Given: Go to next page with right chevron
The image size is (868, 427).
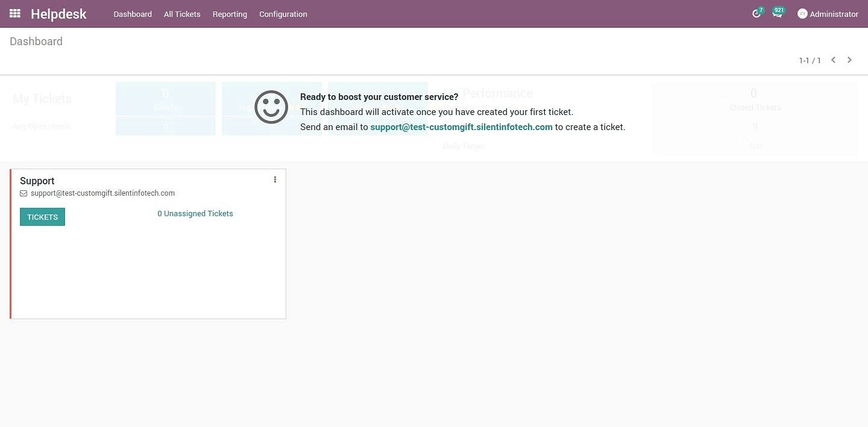Looking at the screenshot, I should click(x=849, y=60).
